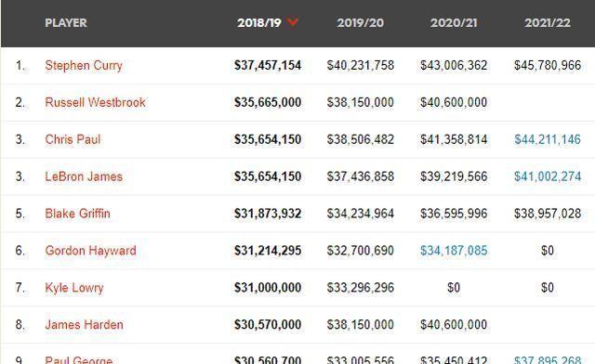This screenshot has height=364, width=595.
Task: Open Blake Griffin's player link
Action: 78,214
